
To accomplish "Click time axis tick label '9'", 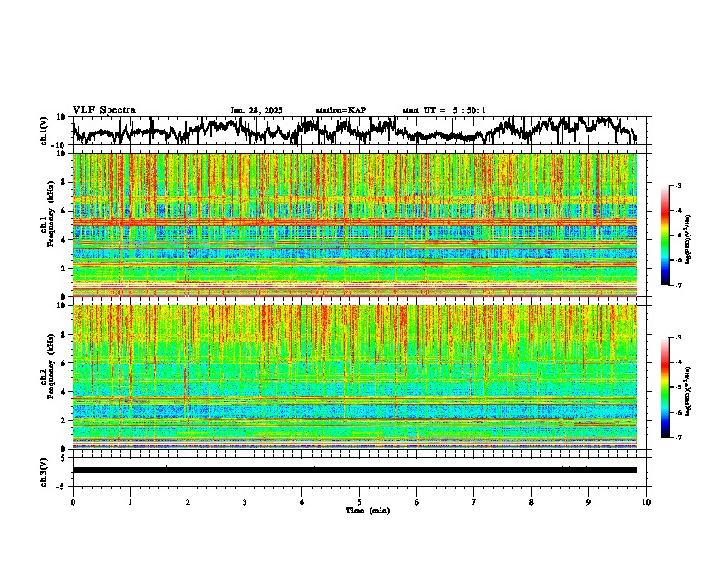I will tap(588, 502).
